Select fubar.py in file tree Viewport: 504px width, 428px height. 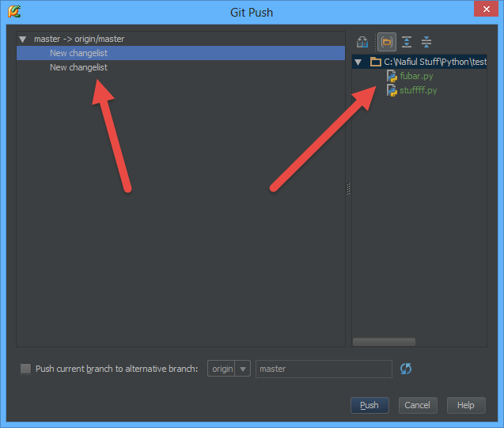[x=416, y=76]
